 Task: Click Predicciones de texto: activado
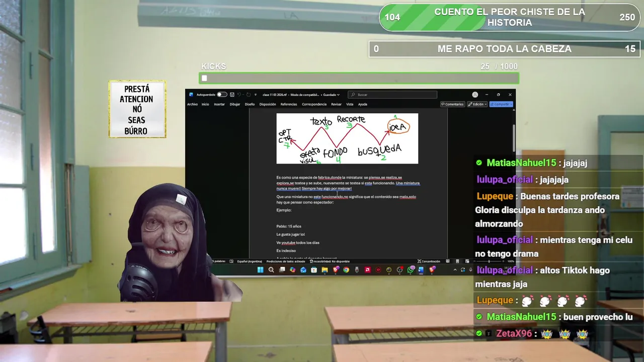(x=286, y=261)
